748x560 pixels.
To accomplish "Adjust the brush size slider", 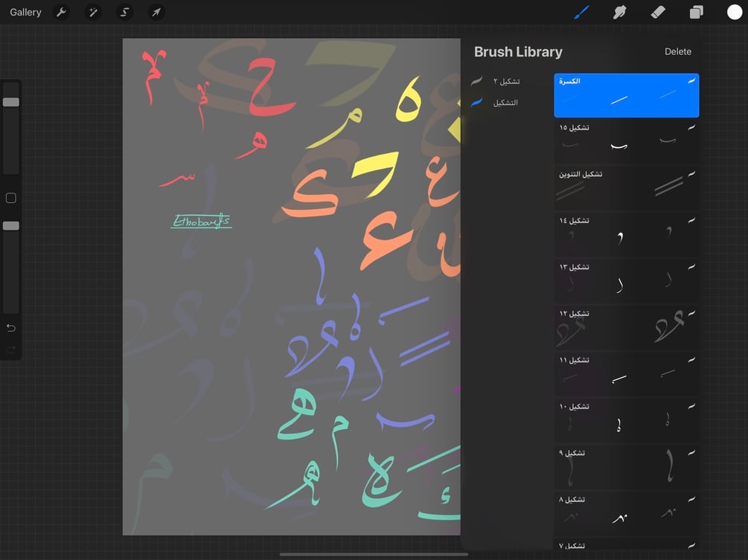I will click(11, 102).
